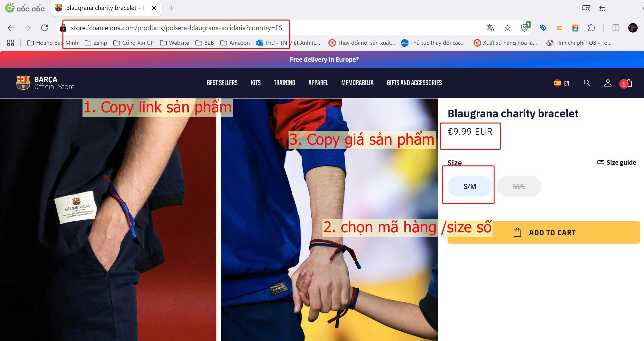The width and height of the screenshot is (644, 341).
Task: Open the store search magnifier icon
Action: [x=587, y=83]
